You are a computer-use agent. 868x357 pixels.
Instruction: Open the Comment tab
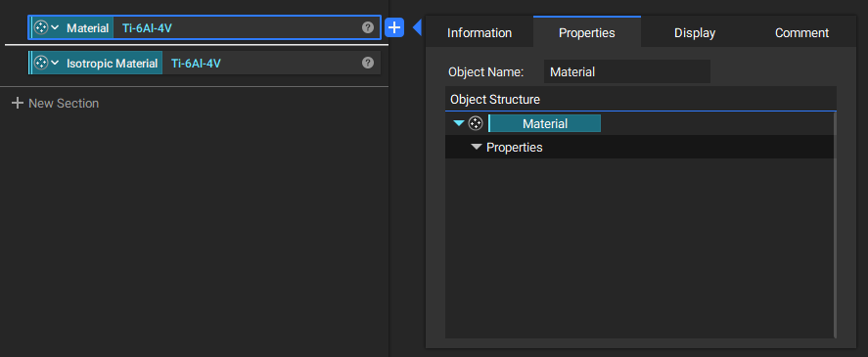tap(802, 32)
